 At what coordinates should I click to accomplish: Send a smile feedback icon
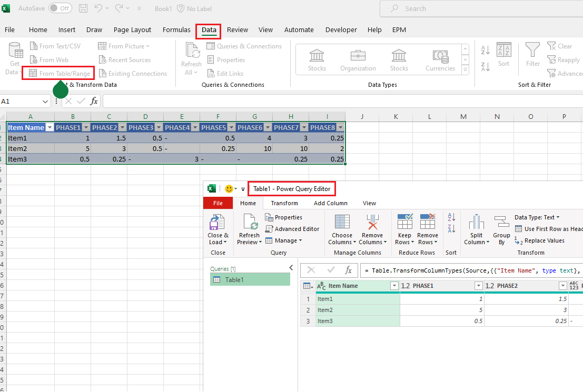(229, 189)
